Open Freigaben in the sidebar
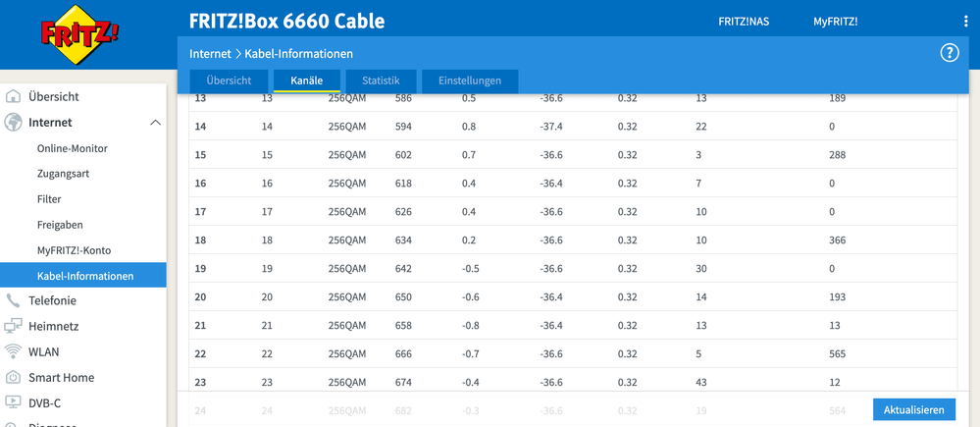Screen dimensions: 980x427 [x=60, y=225]
